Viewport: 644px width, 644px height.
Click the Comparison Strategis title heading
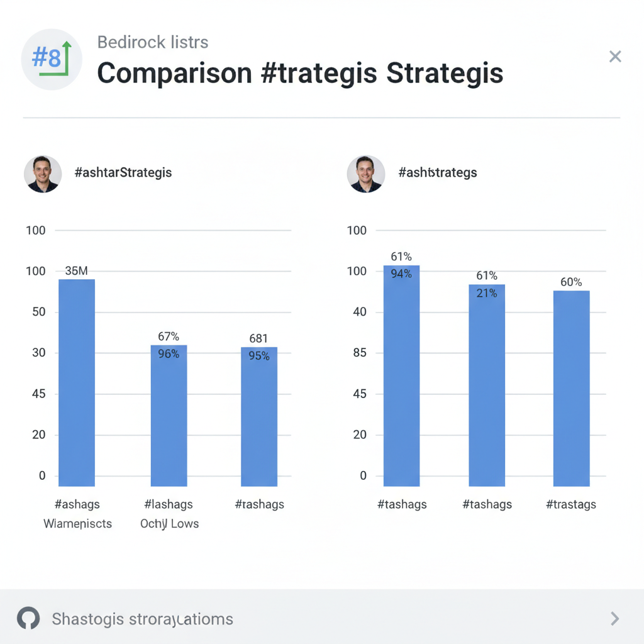[x=300, y=74]
